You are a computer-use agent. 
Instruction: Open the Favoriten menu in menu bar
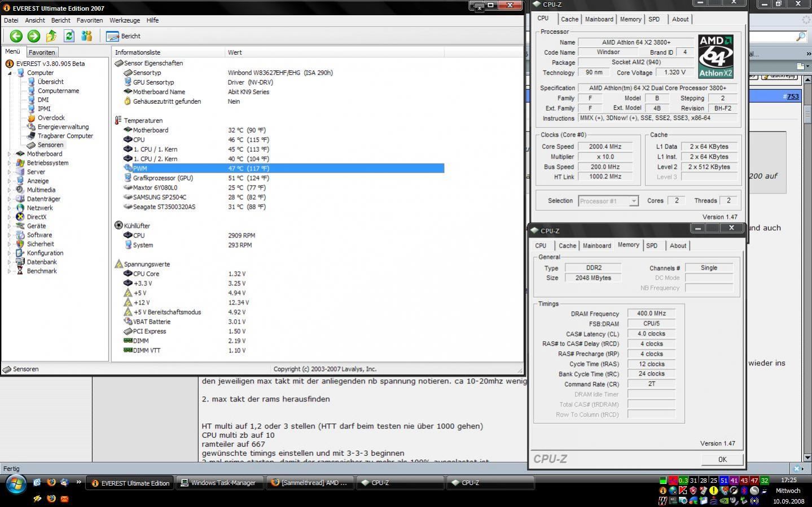[x=90, y=20]
